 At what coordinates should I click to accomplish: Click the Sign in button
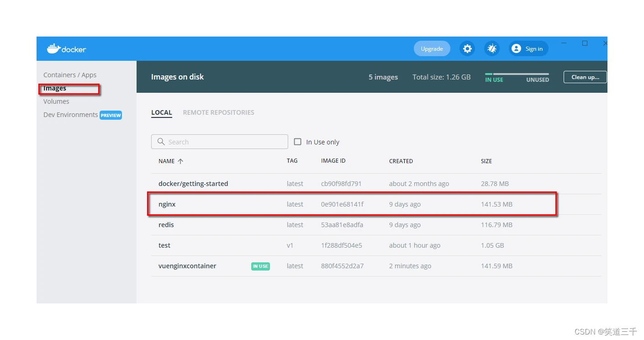tap(528, 48)
